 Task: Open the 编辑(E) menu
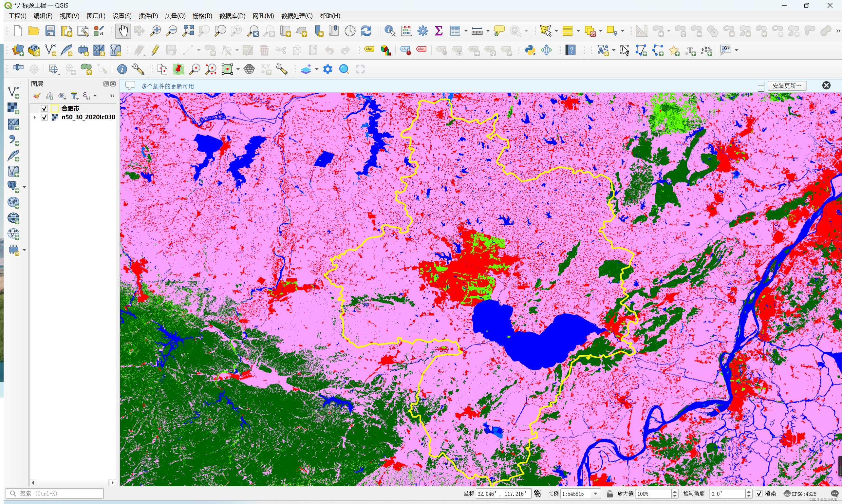(x=43, y=16)
